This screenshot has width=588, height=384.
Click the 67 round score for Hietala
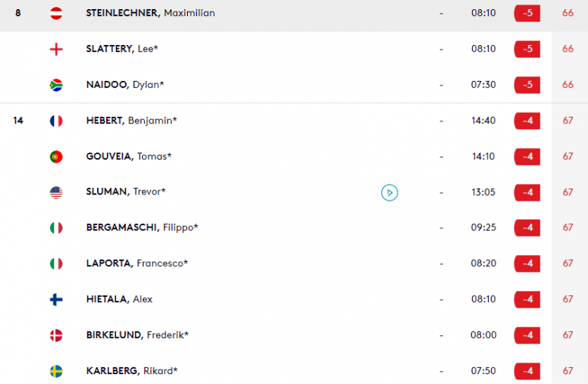coord(567,299)
